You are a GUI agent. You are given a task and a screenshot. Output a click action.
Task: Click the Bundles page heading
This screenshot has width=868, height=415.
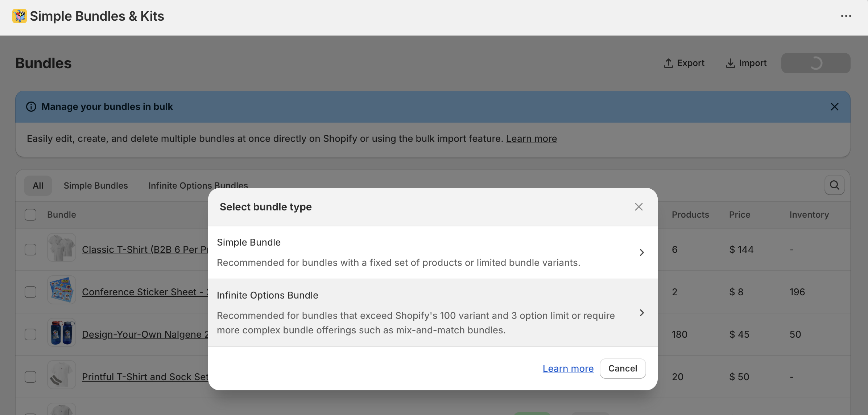pos(44,63)
